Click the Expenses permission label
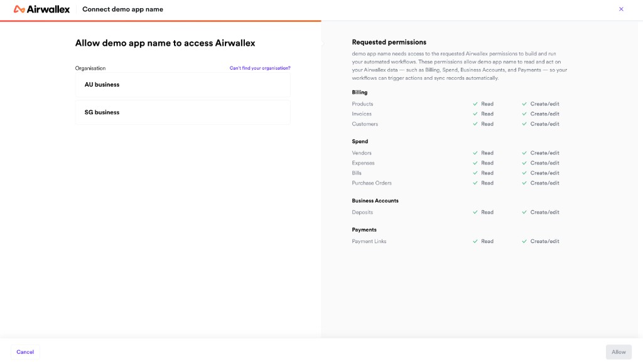The width and height of the screenshot is (643, 364). coord(363,163)
